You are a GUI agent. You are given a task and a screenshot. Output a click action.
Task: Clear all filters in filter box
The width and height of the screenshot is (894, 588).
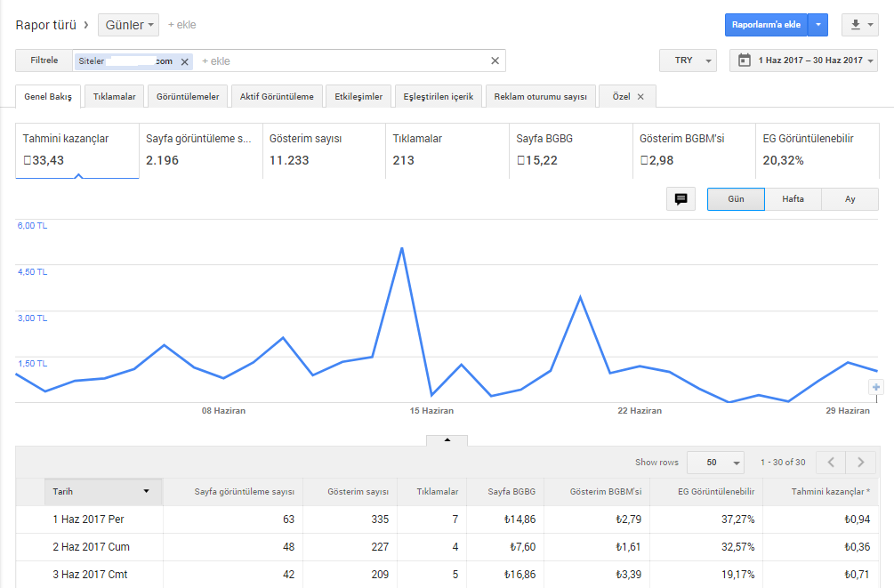[495, 61]
